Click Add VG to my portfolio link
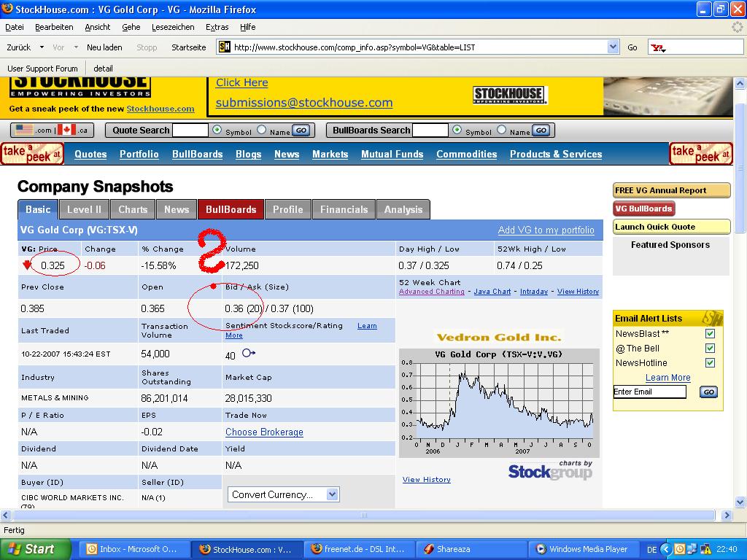 click(546, 230)
